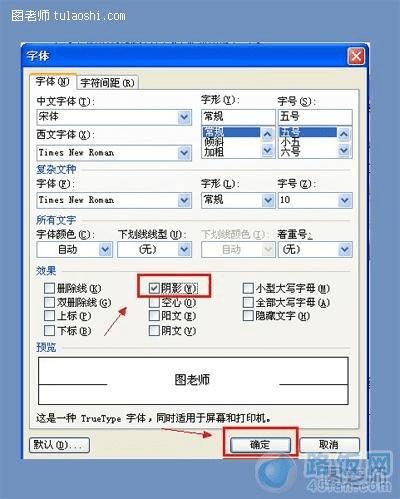The height and width of the screenshot is (499, 400).
Task: Check the 上标 superscript option
Action: (49, 315)
